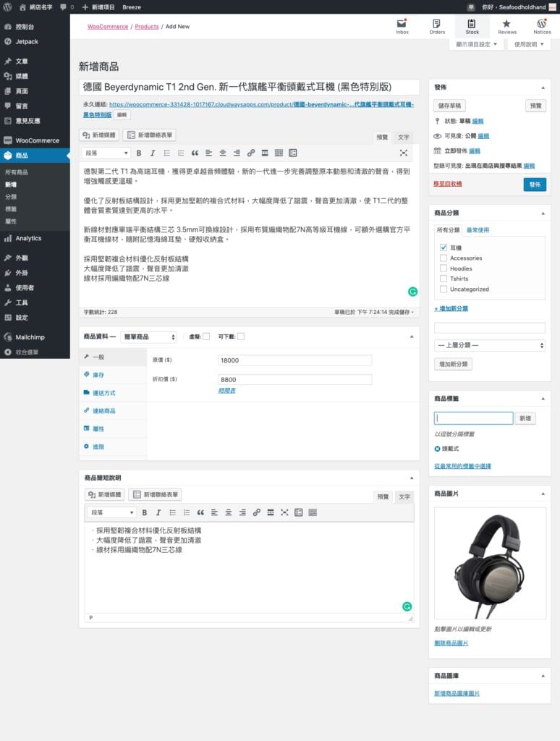Insert blockquote in short description editor

pyautogui.click(x=200, y=513)
